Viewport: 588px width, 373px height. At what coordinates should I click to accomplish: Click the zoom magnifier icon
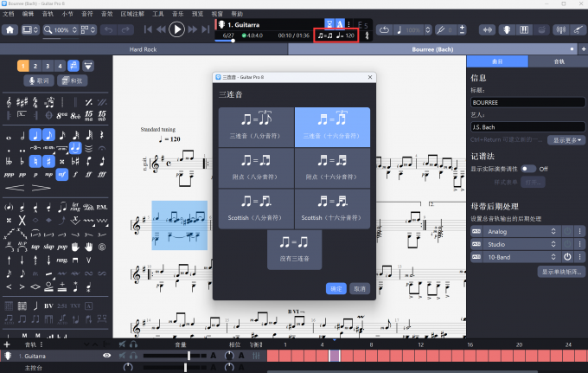48,29
